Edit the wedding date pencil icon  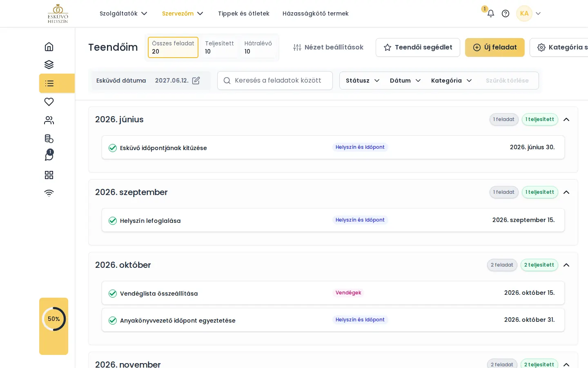(196, 81)
